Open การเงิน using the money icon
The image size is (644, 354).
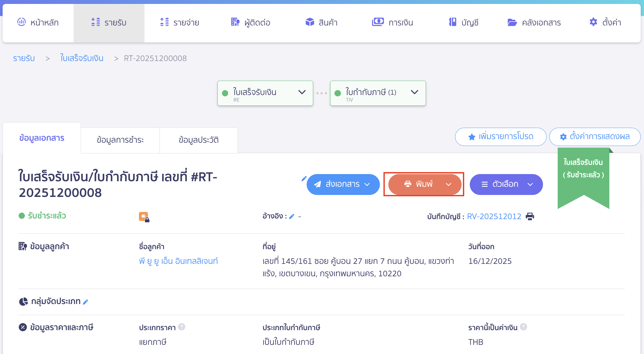(378, 22)
